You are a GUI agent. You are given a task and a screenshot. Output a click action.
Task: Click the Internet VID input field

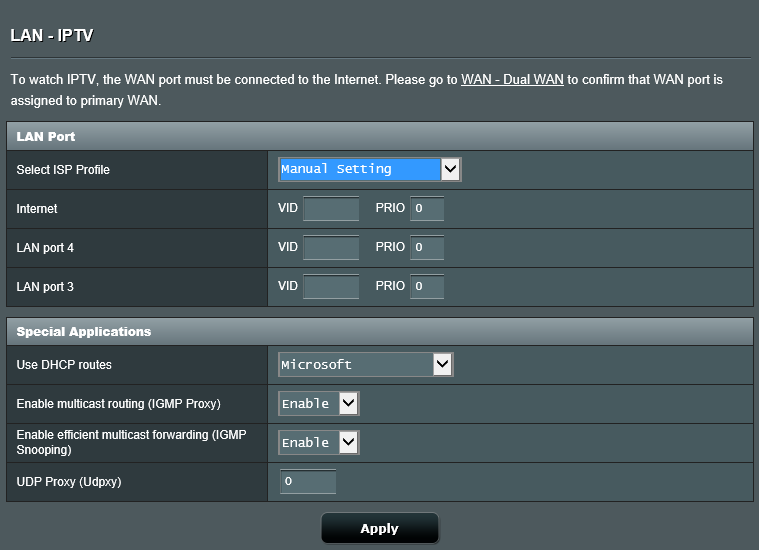coord(330,209)
